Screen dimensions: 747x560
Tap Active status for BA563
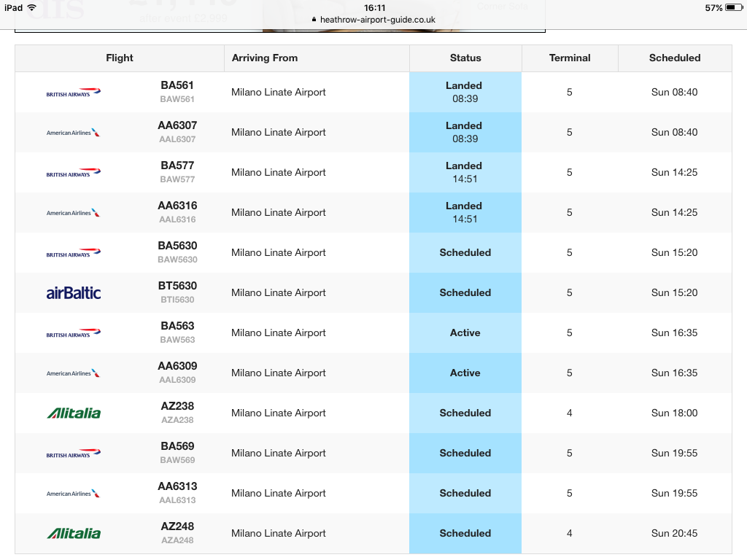tap(465, 332)
